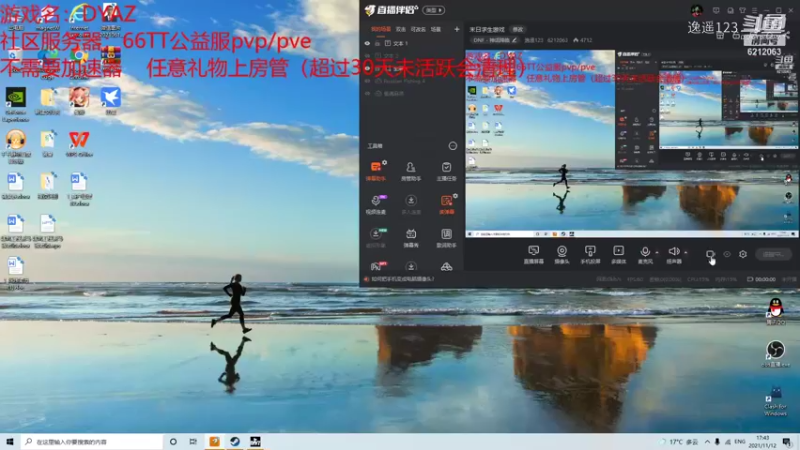Screen dimensions: 800x450
Task: Click 修改 next to the stream title
Action: [x=517, y=29]
